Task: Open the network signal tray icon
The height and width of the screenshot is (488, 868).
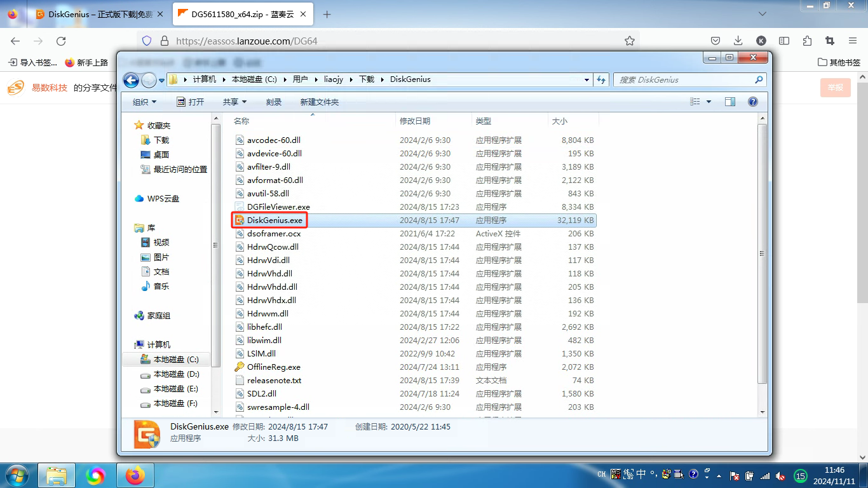Action: (765, 475)
